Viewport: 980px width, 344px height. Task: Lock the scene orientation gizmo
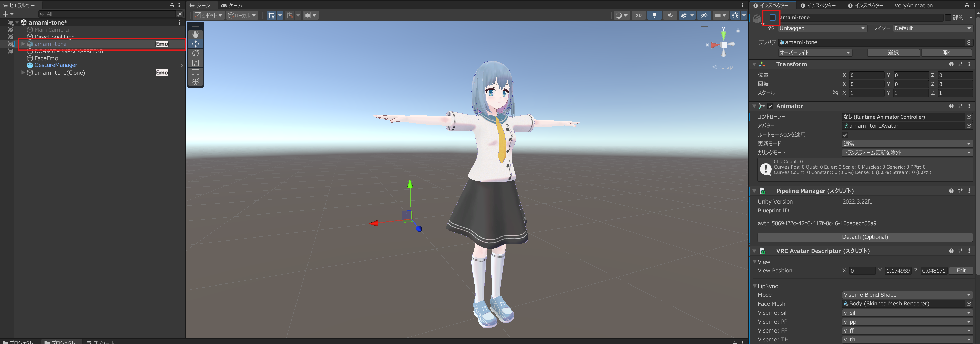(738, 31)
